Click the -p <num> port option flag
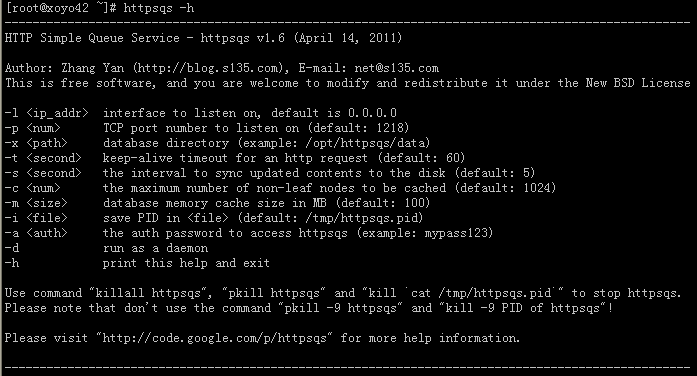Image resolution: width=697 pixels, height=376 pixels. [32, 128]
